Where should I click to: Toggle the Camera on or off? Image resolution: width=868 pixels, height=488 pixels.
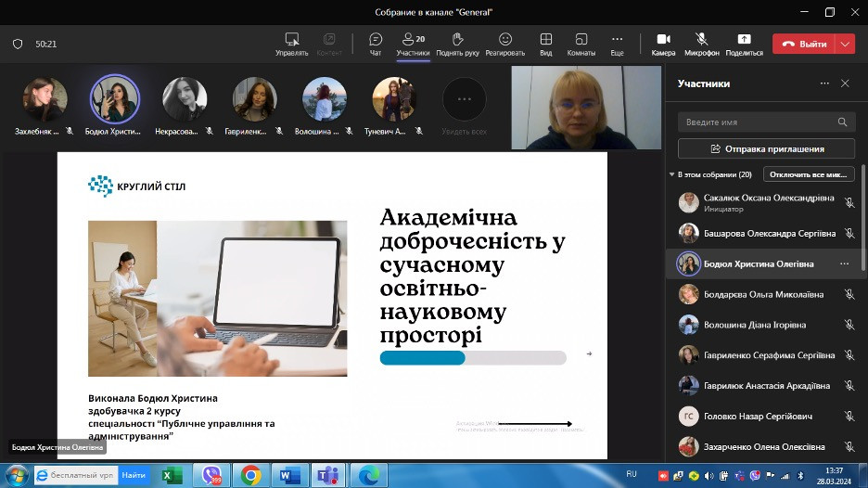click(x=663, y=40)
